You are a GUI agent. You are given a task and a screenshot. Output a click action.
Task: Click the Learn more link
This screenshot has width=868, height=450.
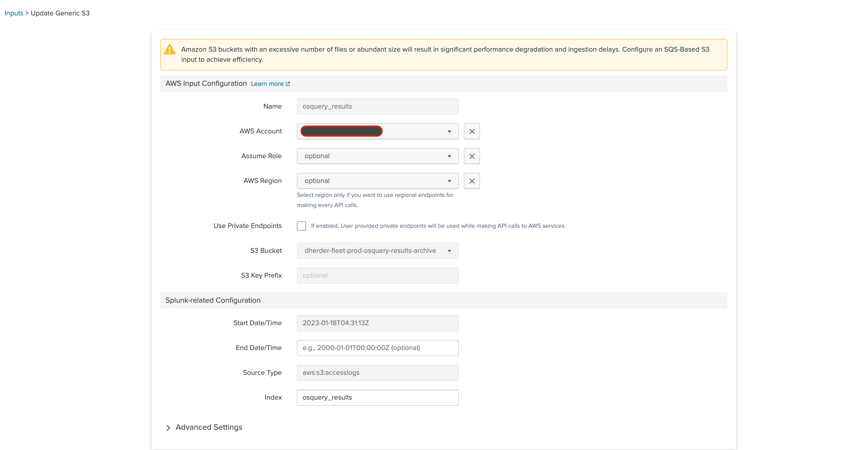click(270, 83)
